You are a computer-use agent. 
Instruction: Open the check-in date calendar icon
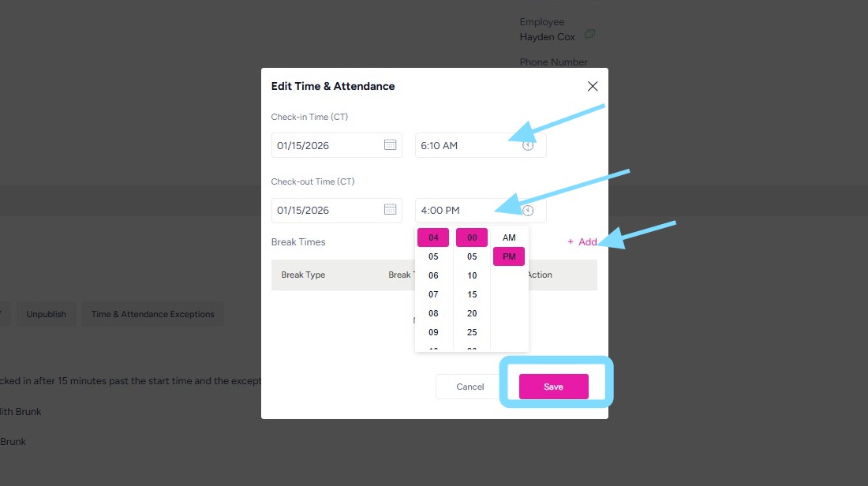click(x=390, y=145)
